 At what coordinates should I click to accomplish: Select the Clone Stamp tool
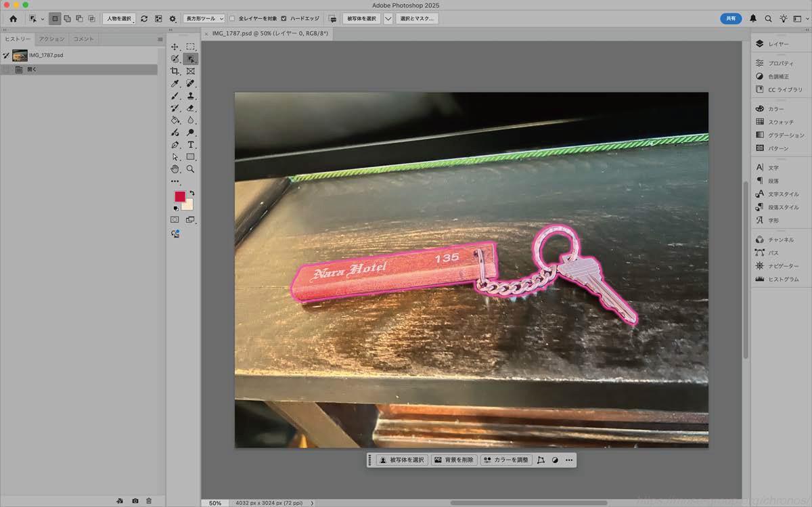[191, 95]
